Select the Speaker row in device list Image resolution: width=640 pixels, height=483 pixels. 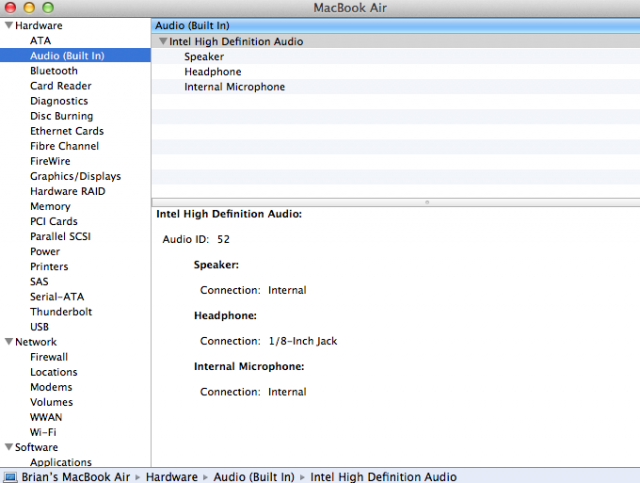[x=396, y=56]
